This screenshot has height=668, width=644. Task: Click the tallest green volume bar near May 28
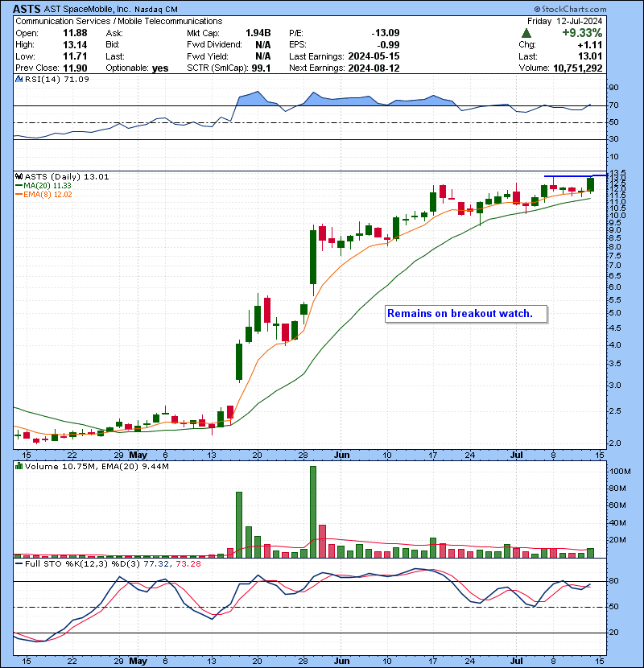[313, 512]
